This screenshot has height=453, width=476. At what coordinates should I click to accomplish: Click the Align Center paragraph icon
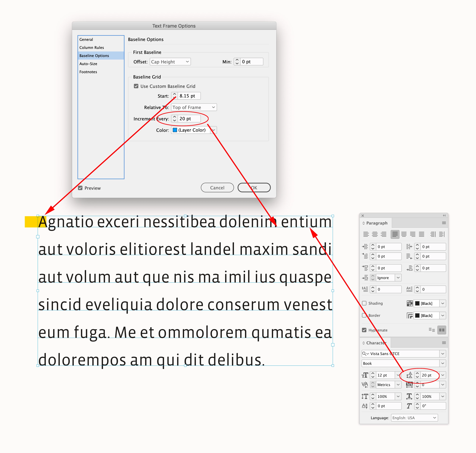(374, 234)
